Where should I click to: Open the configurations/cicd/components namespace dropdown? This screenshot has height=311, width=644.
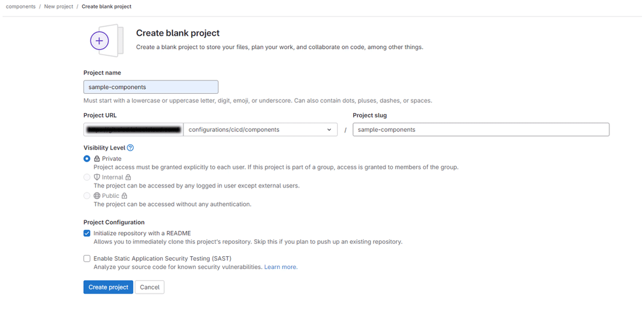pyautogui.click(x=258, y=130)
